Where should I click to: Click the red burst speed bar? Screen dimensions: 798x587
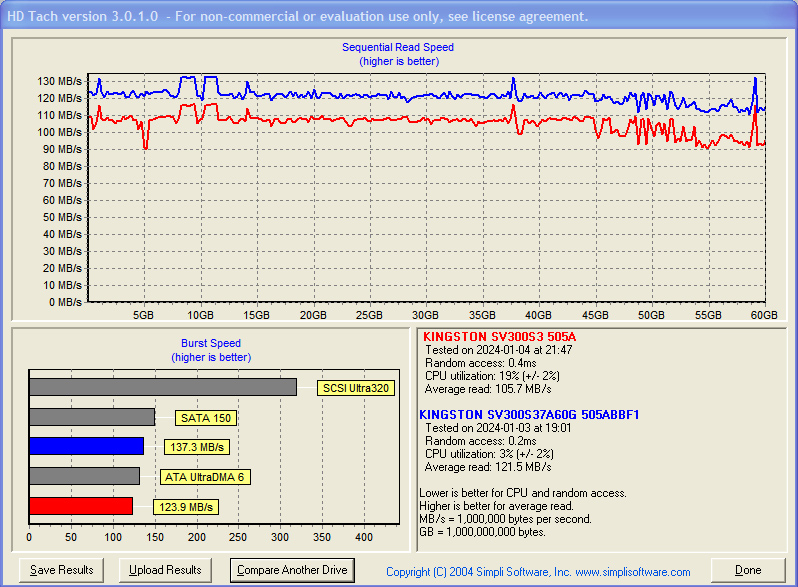click(x=80, y=506)
